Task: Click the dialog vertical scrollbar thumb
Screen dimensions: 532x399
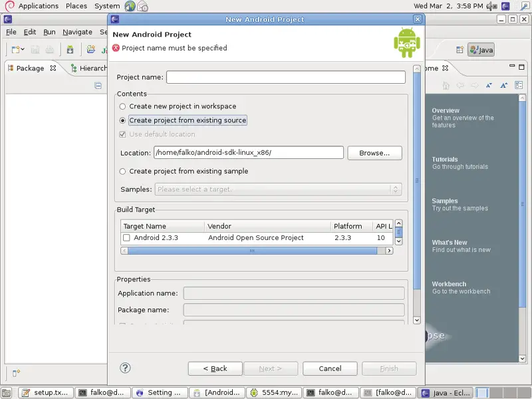Action: [x=417, y=180]
